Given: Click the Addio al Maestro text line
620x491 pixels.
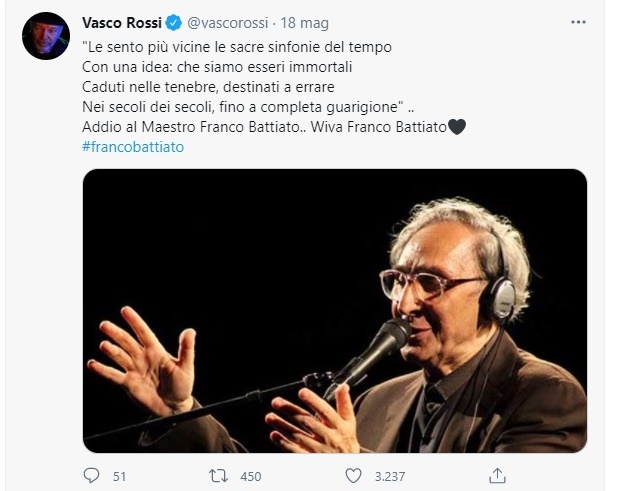Looking at the screenshot, I should click(x=274, y=127).
